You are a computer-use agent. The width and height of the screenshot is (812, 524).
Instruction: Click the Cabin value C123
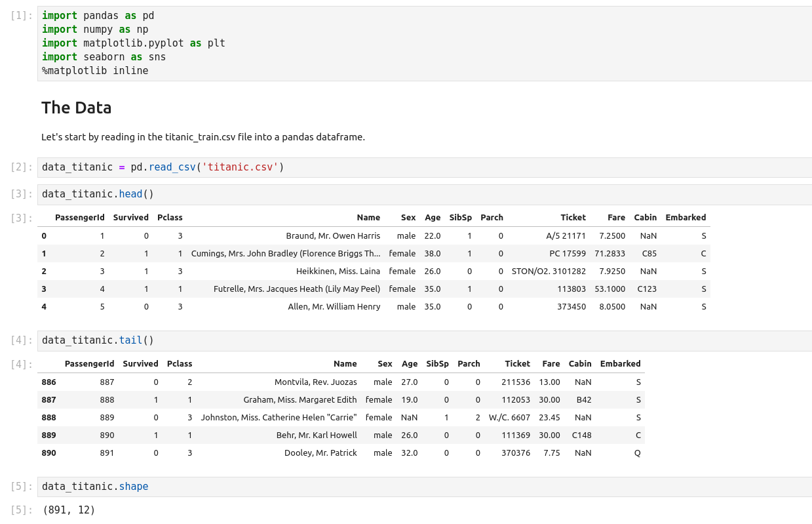point(646,289)
